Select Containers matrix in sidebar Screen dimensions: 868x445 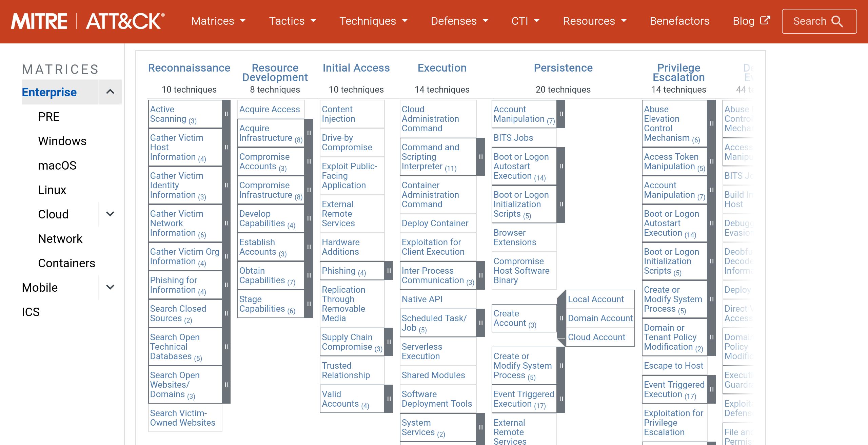tap(67, 263)
